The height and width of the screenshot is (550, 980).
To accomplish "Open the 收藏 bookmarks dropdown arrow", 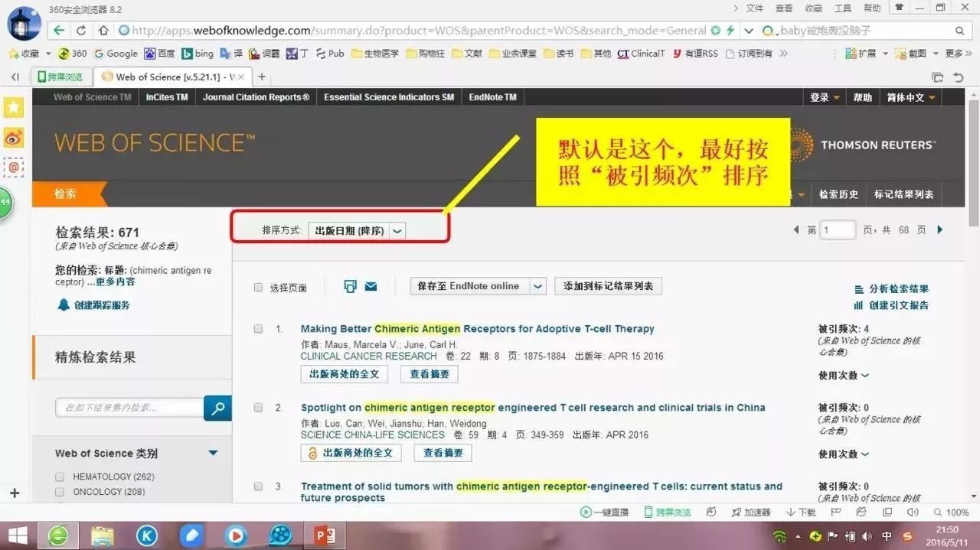I will (x=48, y=54).
